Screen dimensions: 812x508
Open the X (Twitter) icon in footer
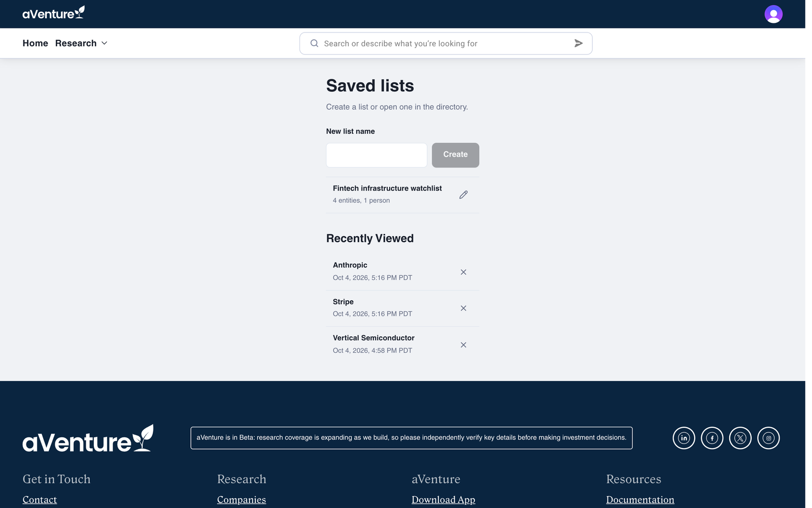pos(740,438)
